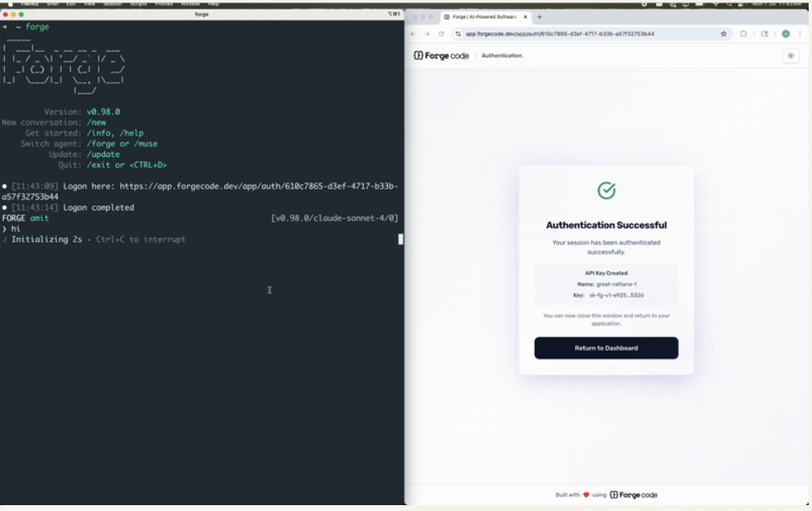Reload the Forge authentication page
Screen dimensions: 812x511
[x=441, y=33]
